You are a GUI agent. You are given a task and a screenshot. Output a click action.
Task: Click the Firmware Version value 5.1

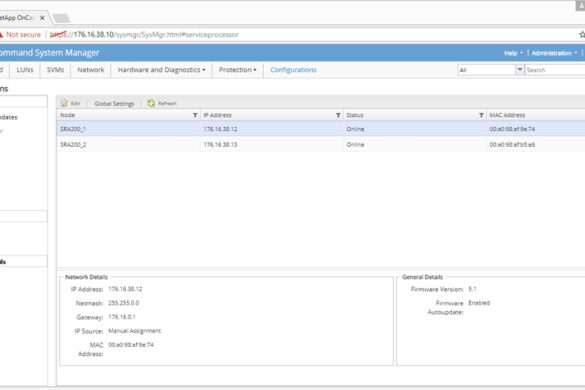point(472,289)
